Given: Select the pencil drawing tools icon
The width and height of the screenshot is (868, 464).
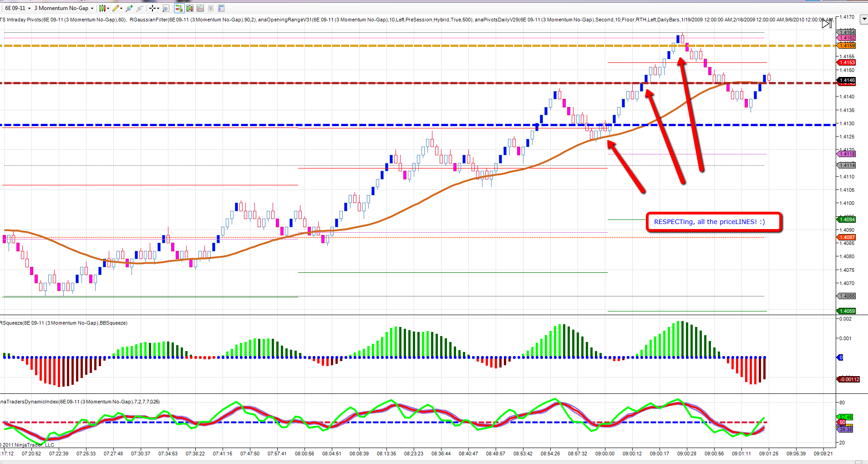Looking at the screenshot, I should tap(116, 8).
